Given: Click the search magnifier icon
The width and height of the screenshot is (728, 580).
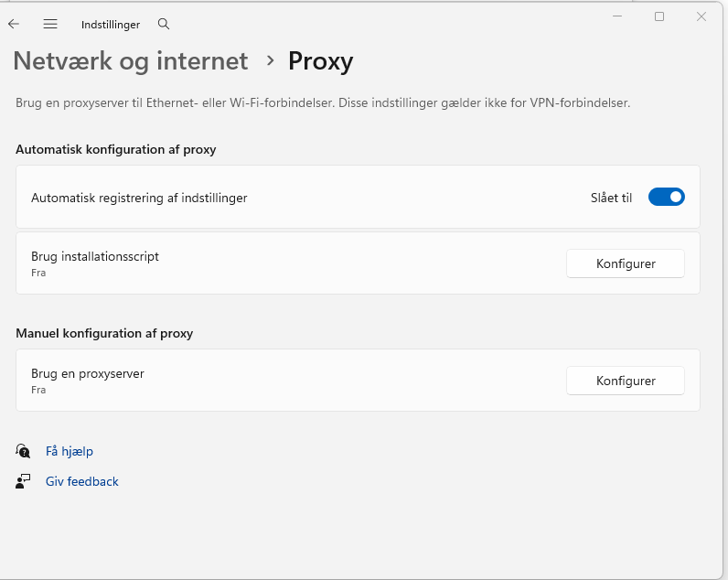Looking at the screenshot, I should [x=164, y=24].
